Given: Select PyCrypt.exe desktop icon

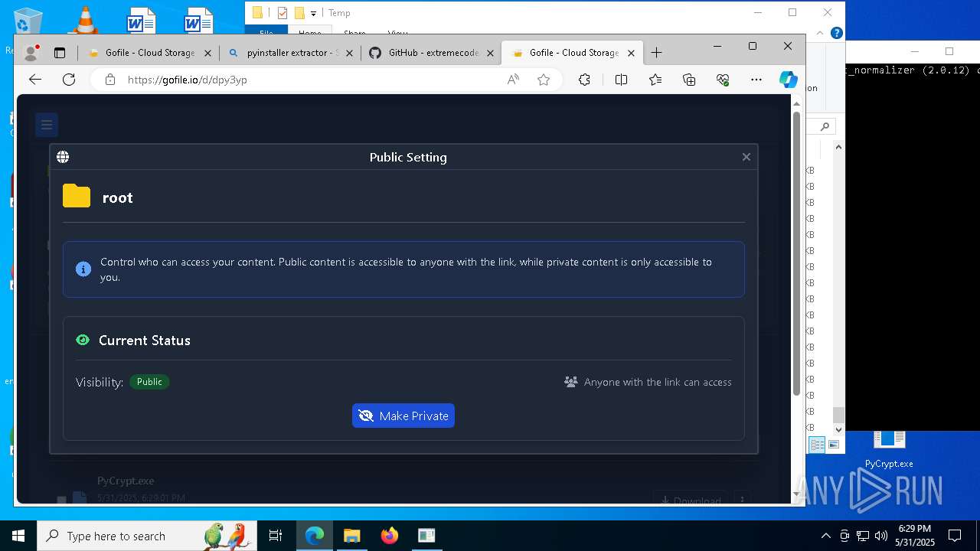Looking at the screenshot, I should [889, 450].
